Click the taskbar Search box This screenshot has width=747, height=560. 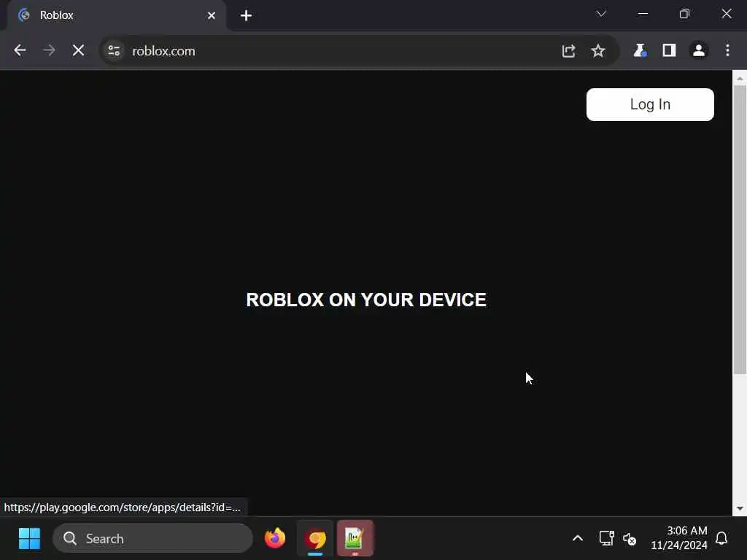coord(152,539)
